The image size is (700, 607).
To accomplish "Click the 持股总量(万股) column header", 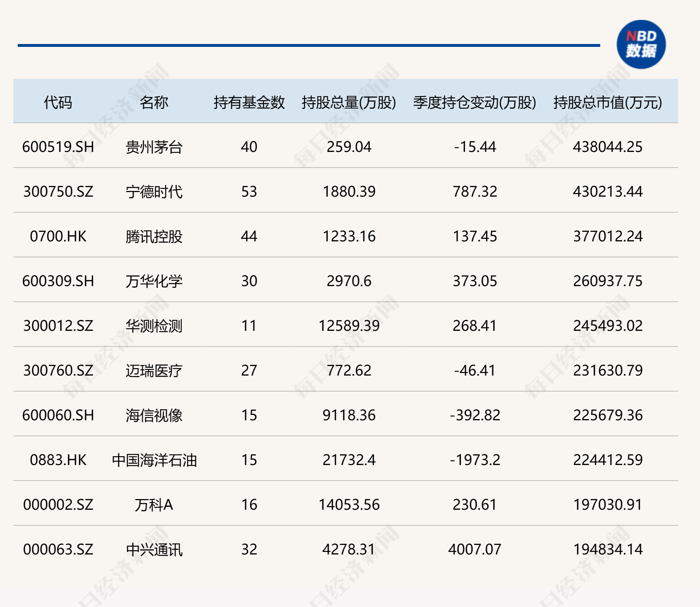I will pos(349,103).
